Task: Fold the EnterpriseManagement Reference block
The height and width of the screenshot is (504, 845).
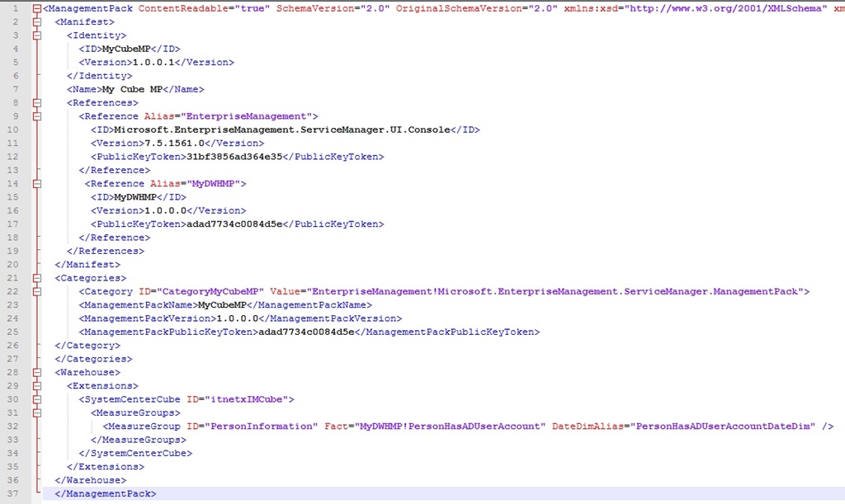Action: 36,116
